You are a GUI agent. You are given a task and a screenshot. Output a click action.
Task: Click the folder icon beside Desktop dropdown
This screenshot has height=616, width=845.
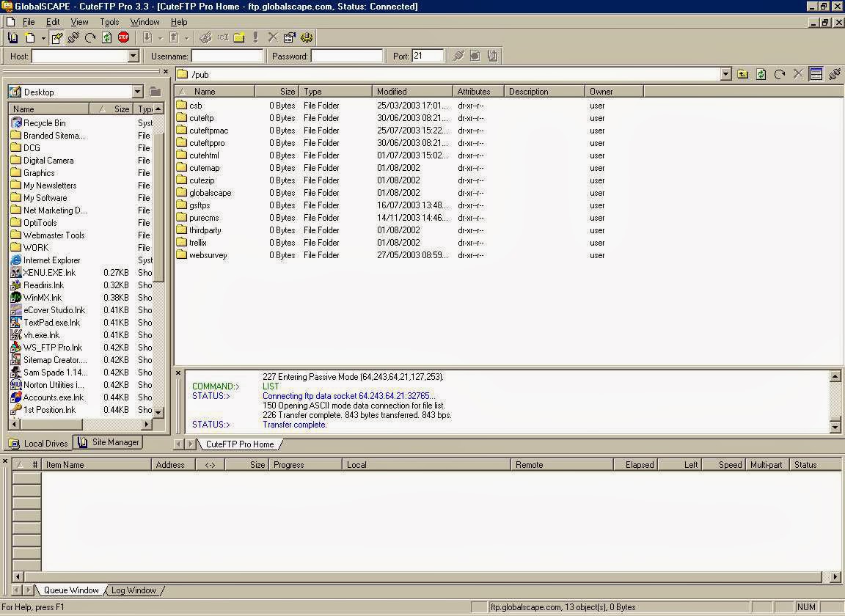pos(156,92)
